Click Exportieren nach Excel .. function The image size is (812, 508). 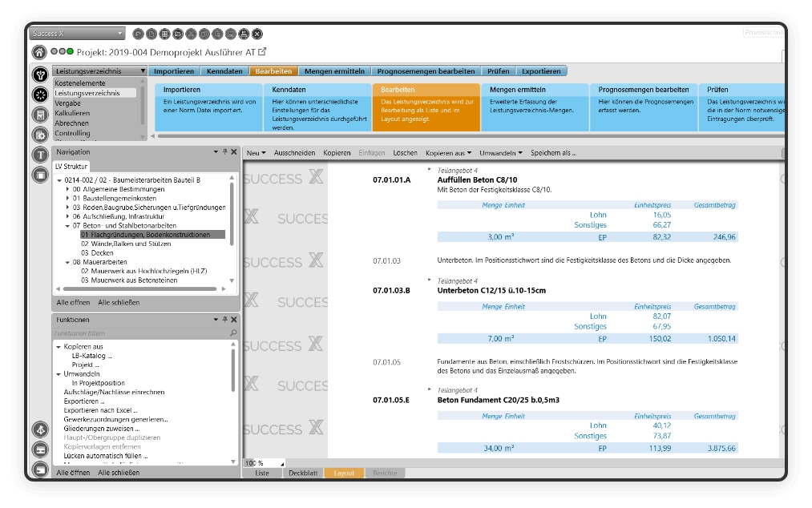coord(100,410)
